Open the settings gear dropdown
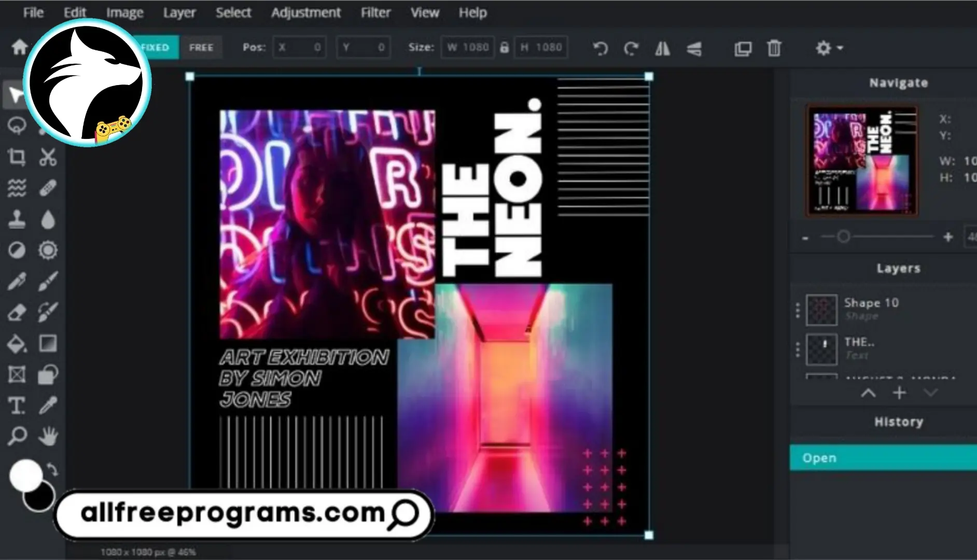The height and width of the screenshot is (560, 977). (829, 48)
